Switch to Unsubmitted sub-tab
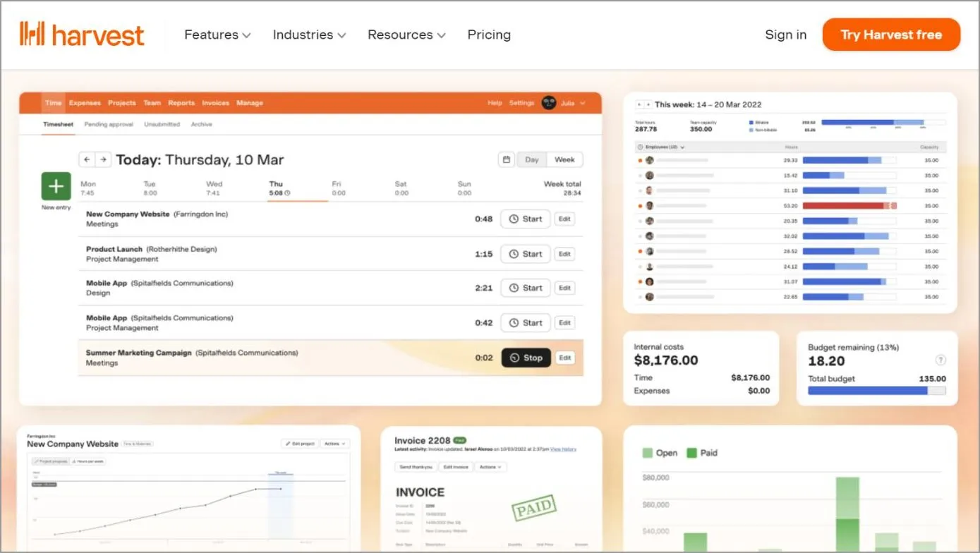Viewport: 980px width, 553px height. coord(162,124)
